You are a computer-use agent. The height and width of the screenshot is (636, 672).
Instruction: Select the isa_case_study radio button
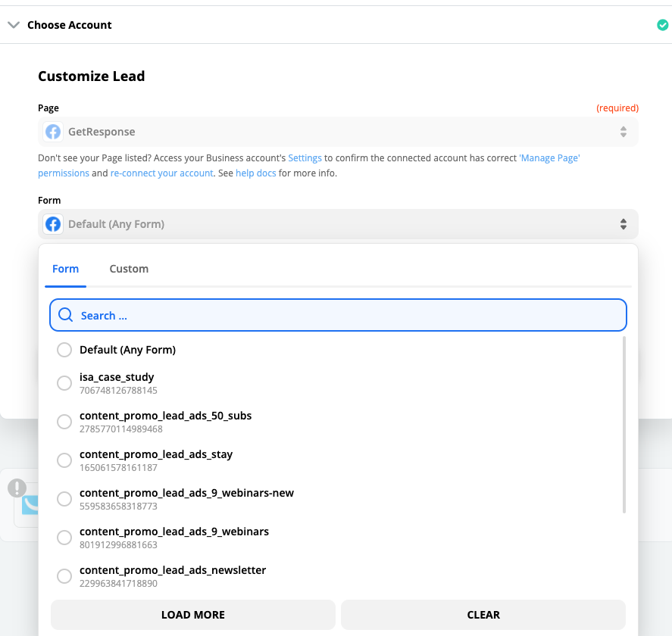point(64,383)
